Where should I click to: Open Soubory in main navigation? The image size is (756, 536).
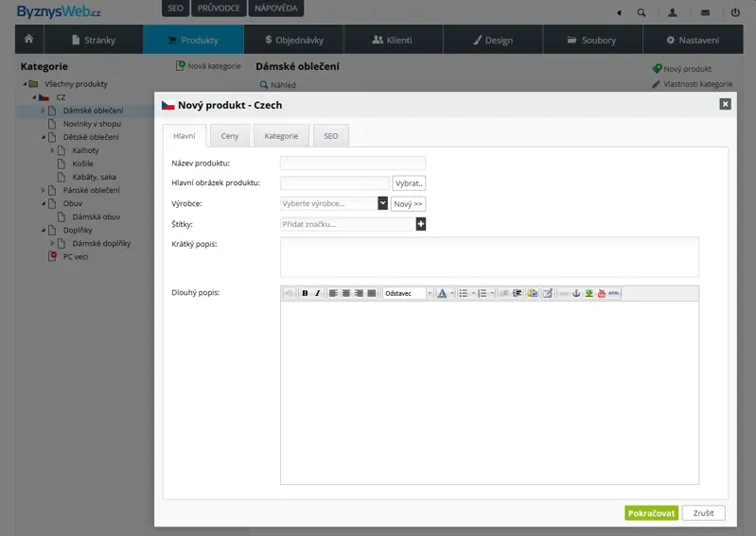click(x=592, y=40)
